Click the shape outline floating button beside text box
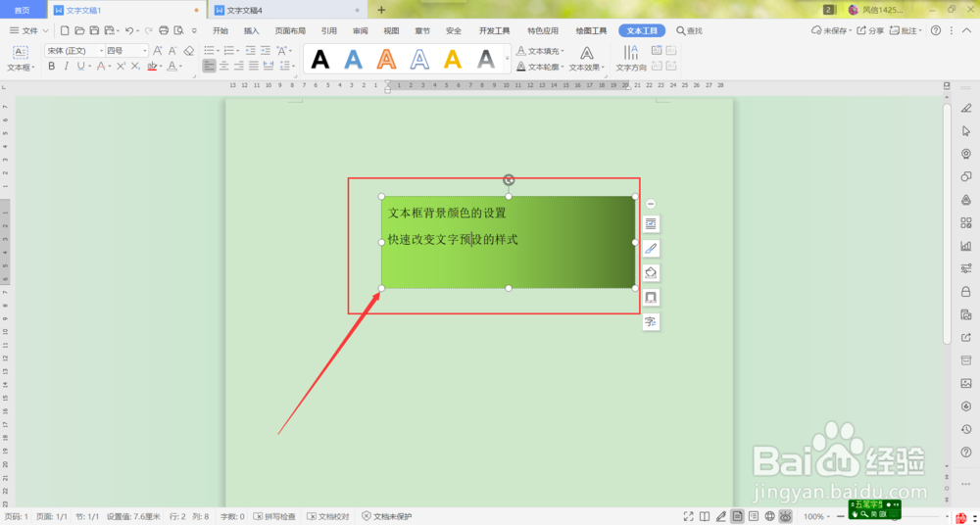This screenshot has width=980, height=525. pos(651,297)
